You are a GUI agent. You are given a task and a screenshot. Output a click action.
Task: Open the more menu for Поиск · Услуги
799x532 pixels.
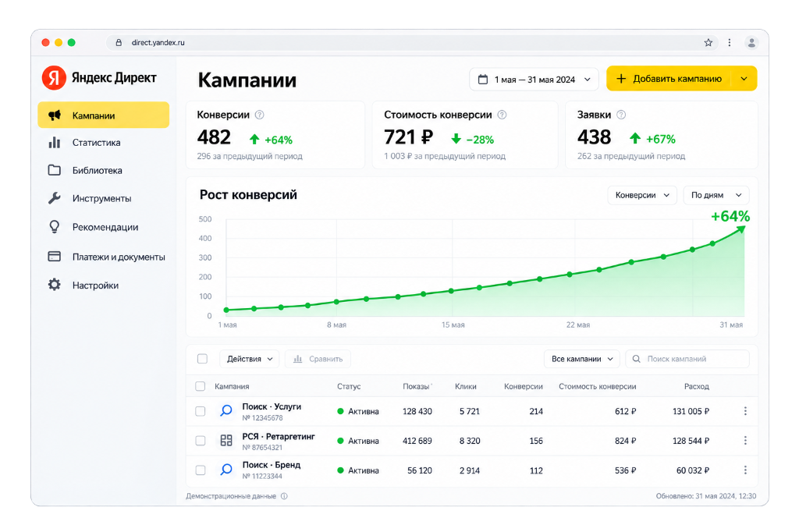click(x=745, y=411)
